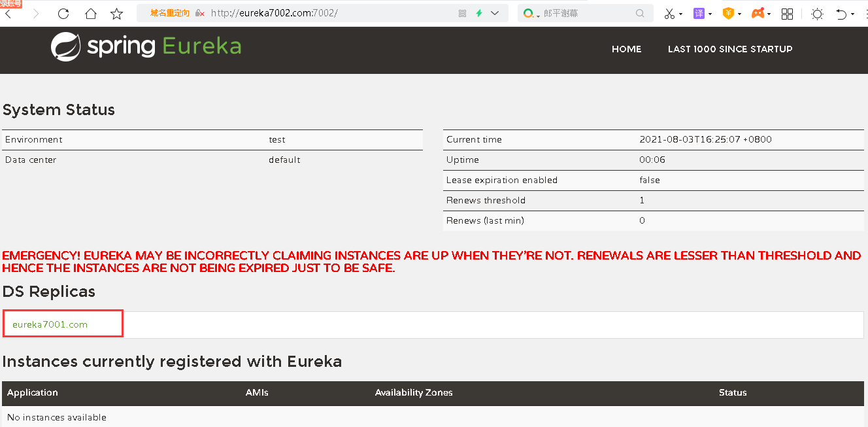Click the 域名重定向 label in address bar
868x427 pixels.
[x=170, y=13]
